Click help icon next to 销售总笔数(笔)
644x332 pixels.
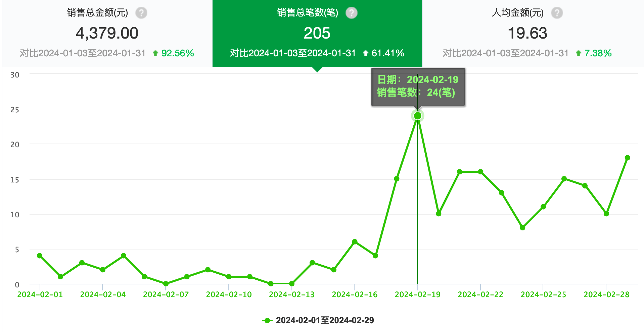pos(352,13)
